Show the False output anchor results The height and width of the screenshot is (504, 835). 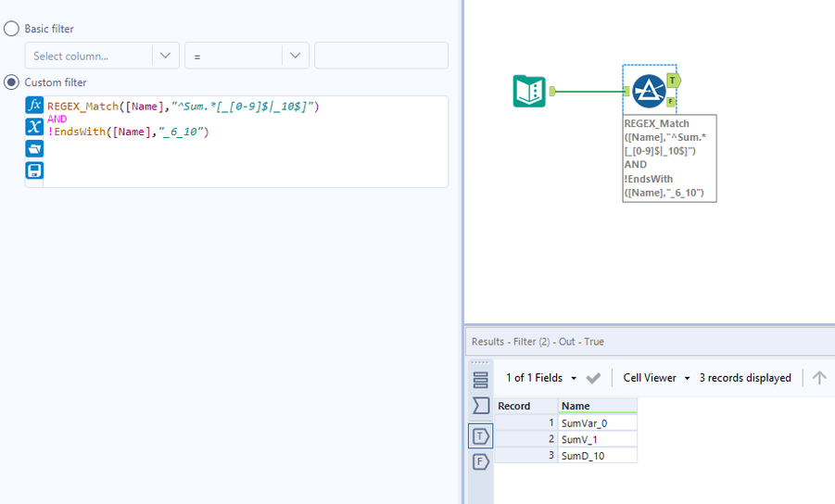pos(480,461)
